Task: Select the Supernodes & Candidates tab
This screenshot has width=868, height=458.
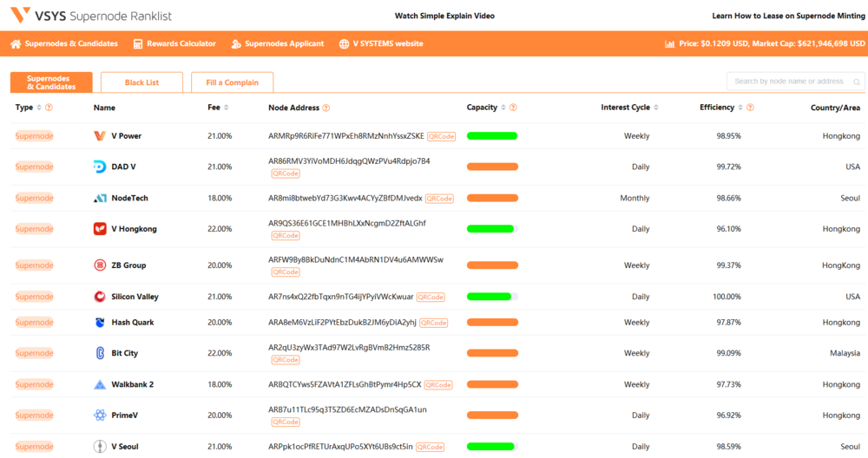Action: click(51, 82)
